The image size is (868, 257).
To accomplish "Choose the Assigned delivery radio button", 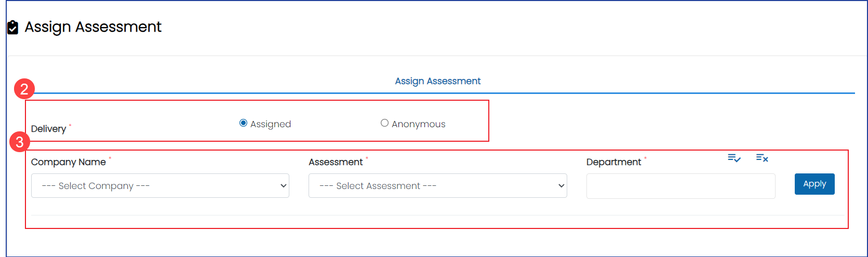I will tap(243, 123).
